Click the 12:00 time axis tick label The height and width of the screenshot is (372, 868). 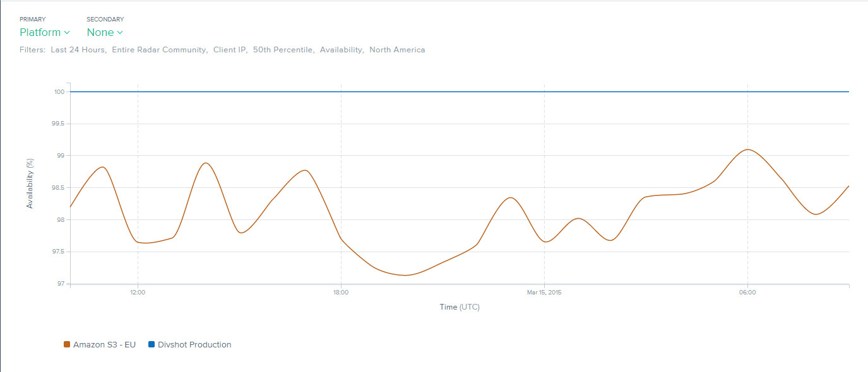(x=138, y=293)
